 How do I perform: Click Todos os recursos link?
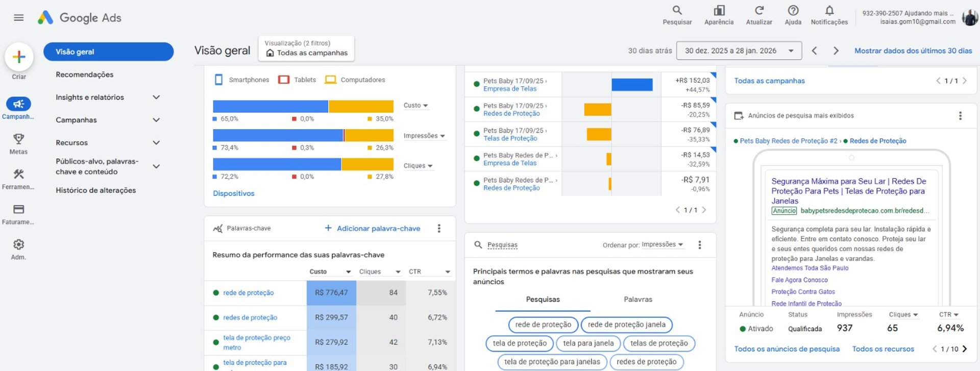tap(883, 349)
